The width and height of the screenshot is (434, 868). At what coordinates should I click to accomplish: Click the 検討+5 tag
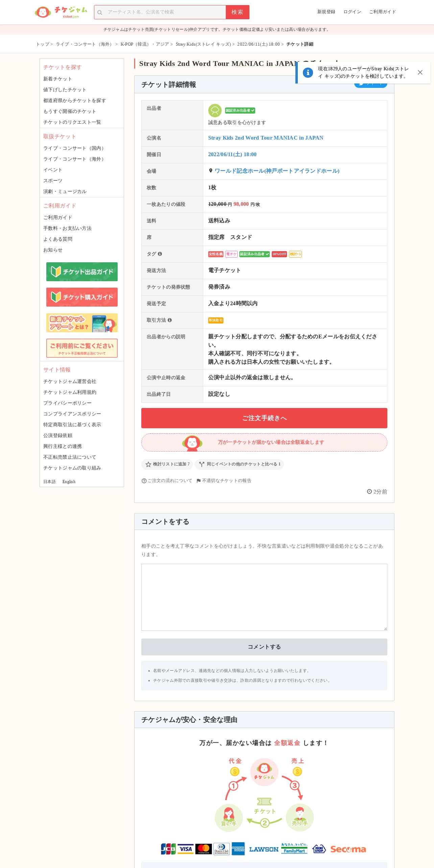tap(295, 254)
